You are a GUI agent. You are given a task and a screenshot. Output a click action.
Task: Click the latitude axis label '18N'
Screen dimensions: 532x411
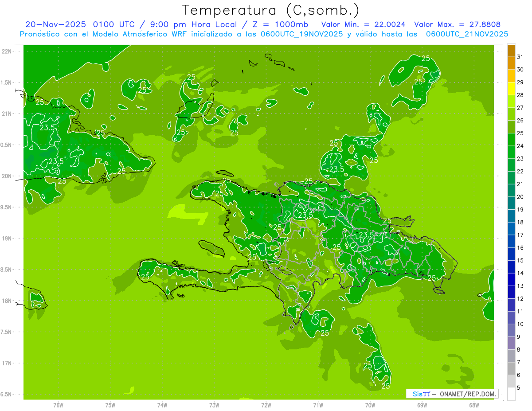point(7,301)
